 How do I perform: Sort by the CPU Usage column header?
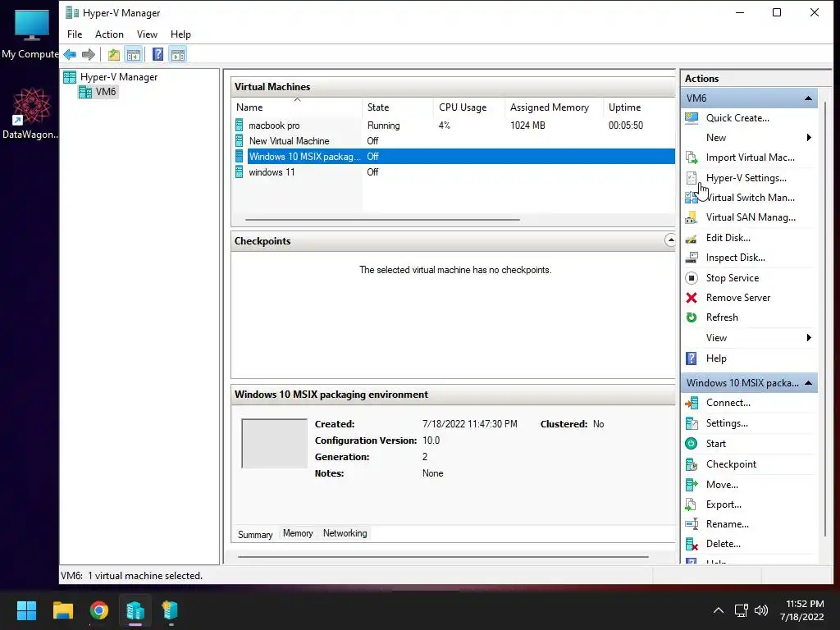tap(468, 107)
